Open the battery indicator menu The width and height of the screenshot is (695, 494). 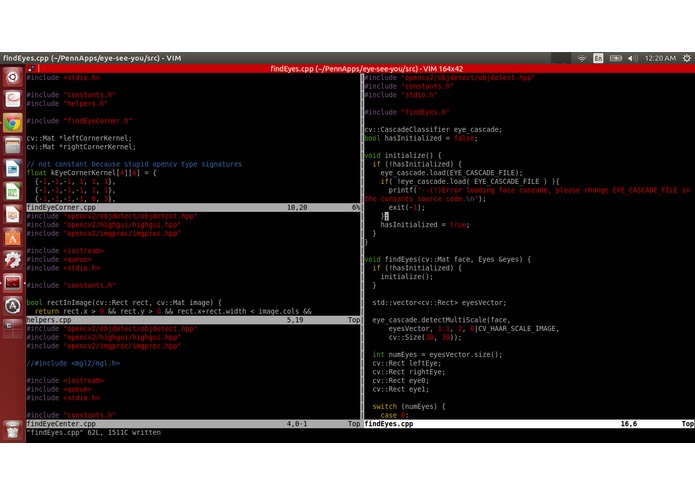[616, 58]
